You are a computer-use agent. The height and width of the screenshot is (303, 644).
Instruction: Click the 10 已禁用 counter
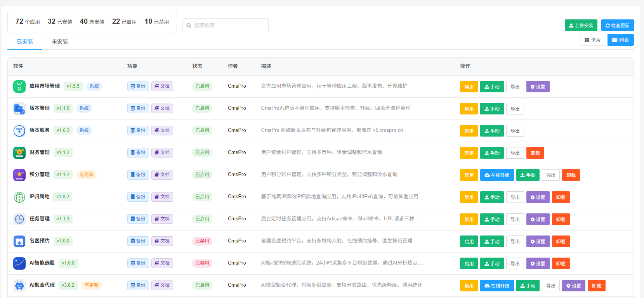tap(157, 21)
